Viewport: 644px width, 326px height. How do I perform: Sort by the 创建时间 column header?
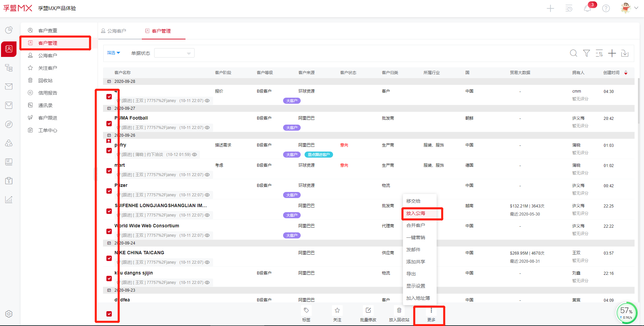611,73
